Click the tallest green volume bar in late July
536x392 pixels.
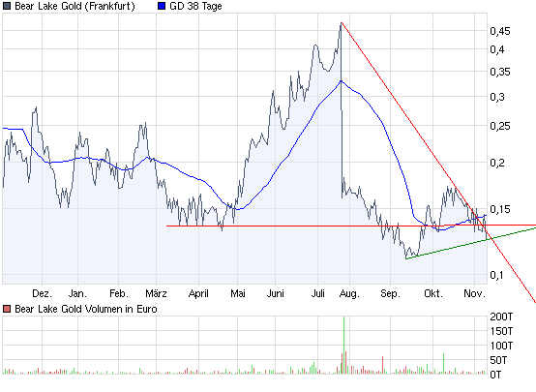(x=343, y=346)
